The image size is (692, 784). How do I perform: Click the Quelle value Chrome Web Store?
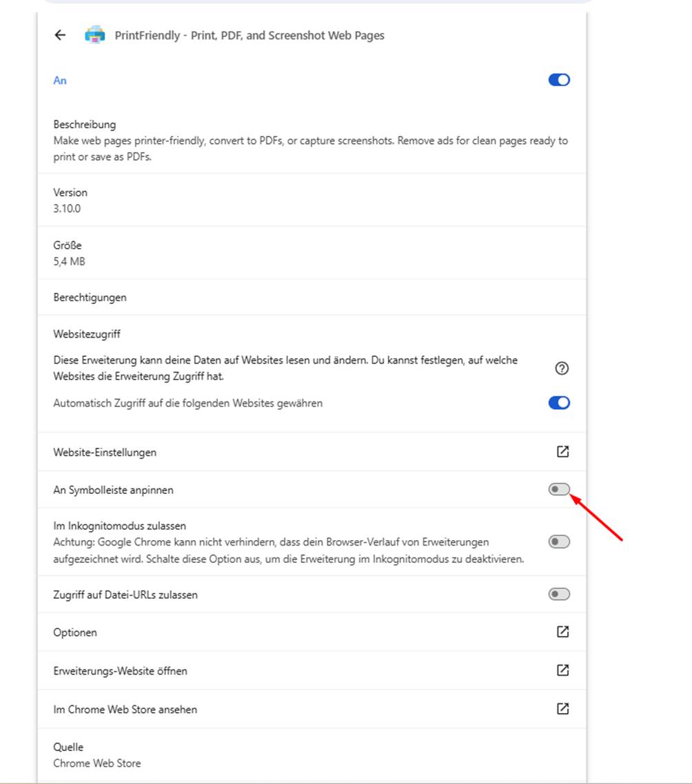point(97,763)
